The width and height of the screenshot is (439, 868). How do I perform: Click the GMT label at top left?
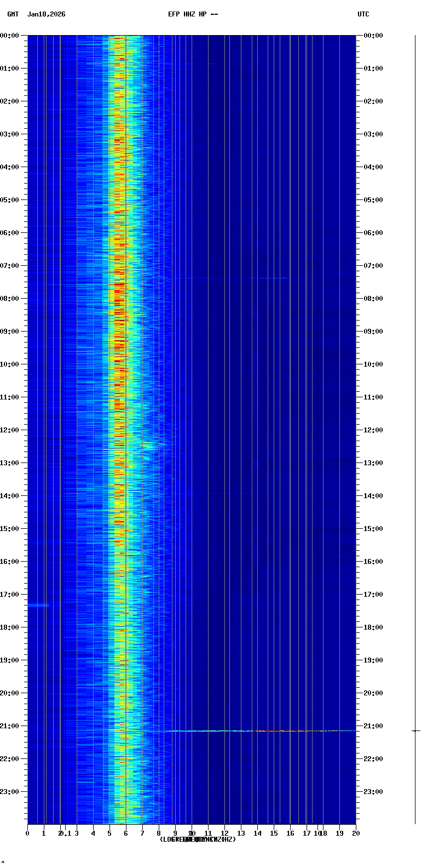(13, 14)
